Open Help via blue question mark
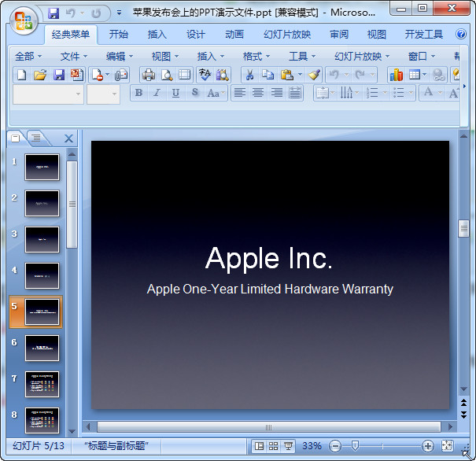 pos(461,34)
